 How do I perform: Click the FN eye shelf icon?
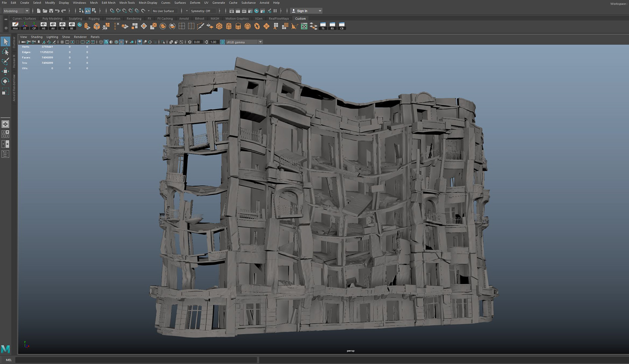(x=62, y=26)
